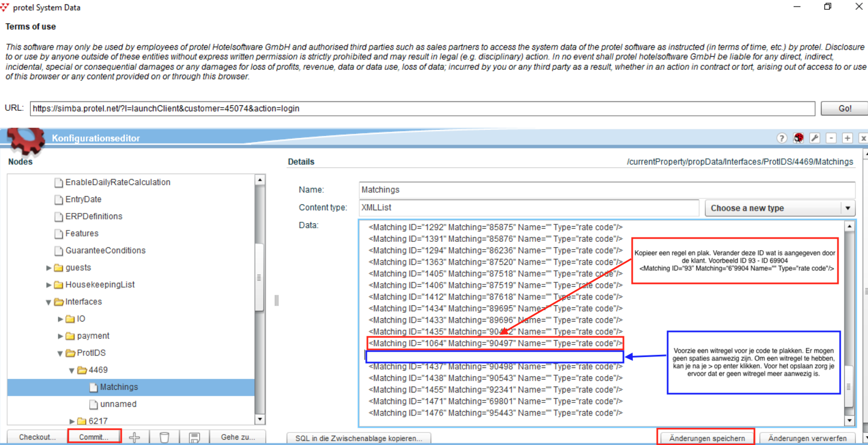Viewport: 868px width, 445px height.
Task: Click the Matching ID="1292" data line
Action: (496, 227)
